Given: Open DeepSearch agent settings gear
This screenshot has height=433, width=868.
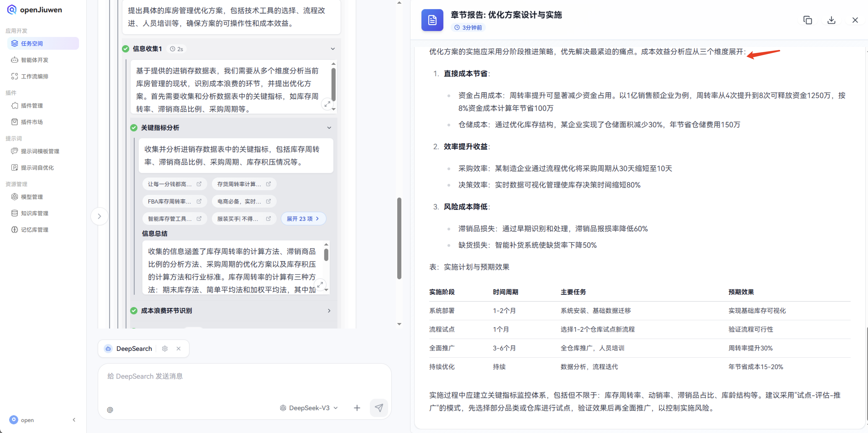Looking at the screenshot, I should pos(165,349).
